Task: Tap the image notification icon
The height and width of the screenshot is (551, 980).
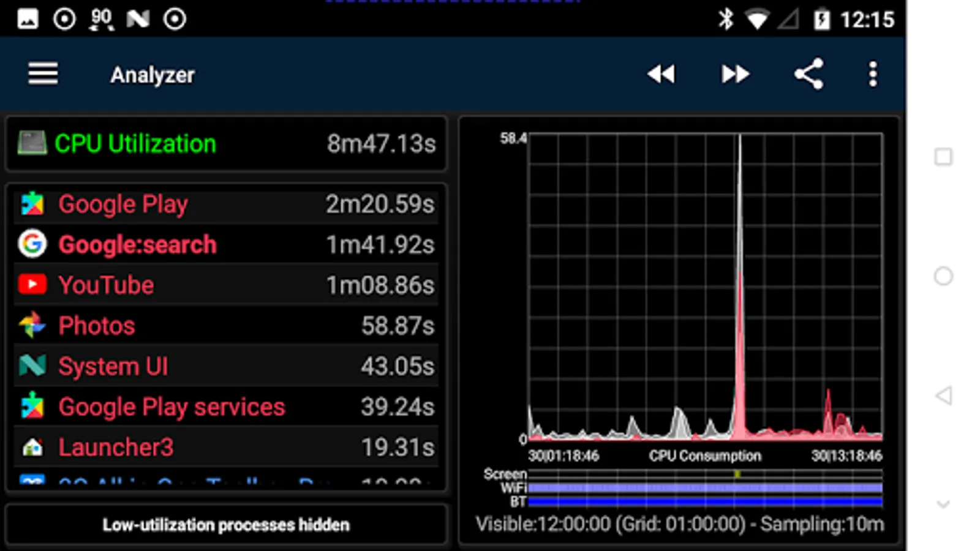Action: (x=28, y=19)
